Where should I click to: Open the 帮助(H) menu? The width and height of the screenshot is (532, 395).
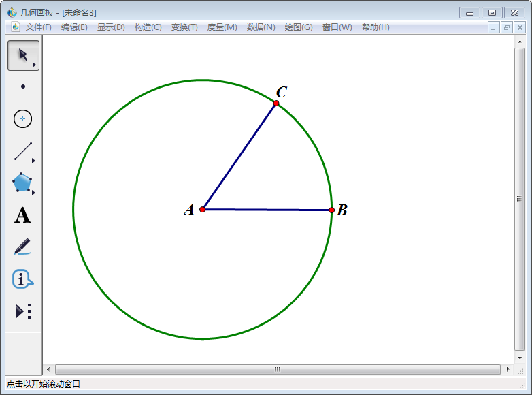click(x=376, y=27)
